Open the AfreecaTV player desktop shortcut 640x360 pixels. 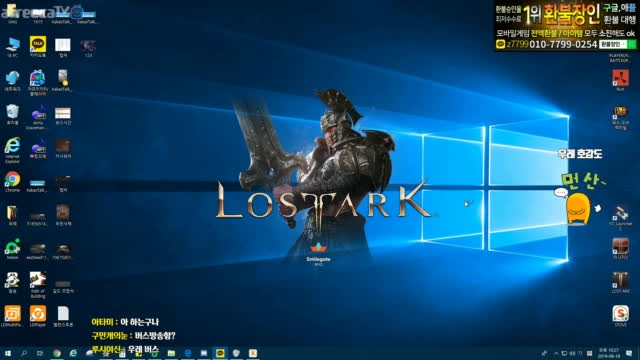pyautogui.click(x=38, y=82)
